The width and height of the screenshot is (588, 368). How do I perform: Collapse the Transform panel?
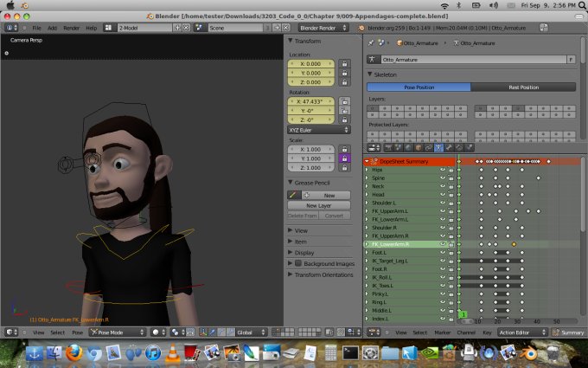pyautogui.click(x=290, y=41)
